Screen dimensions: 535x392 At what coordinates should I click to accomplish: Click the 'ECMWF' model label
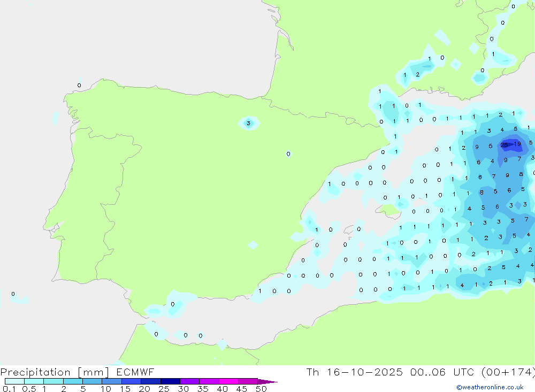click(135, 372)
